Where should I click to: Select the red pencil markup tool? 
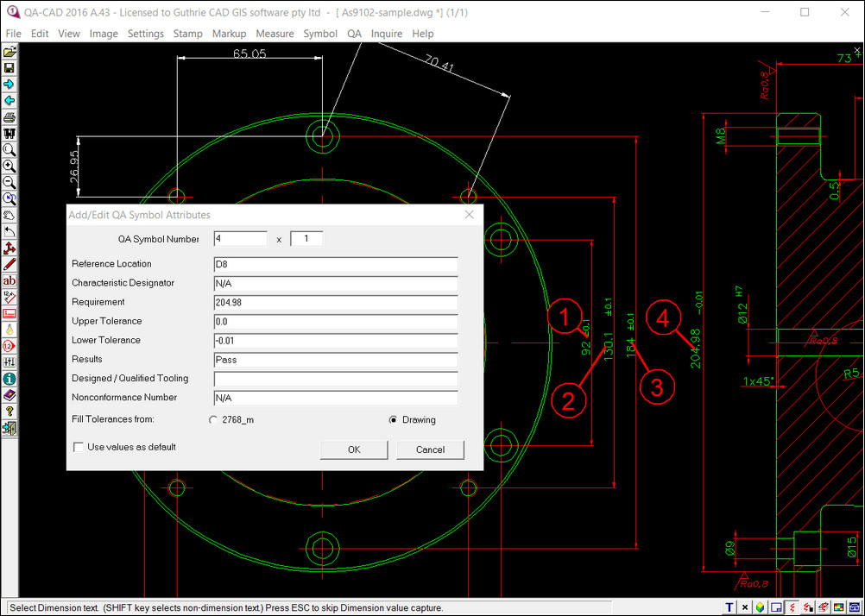[9, 264]
